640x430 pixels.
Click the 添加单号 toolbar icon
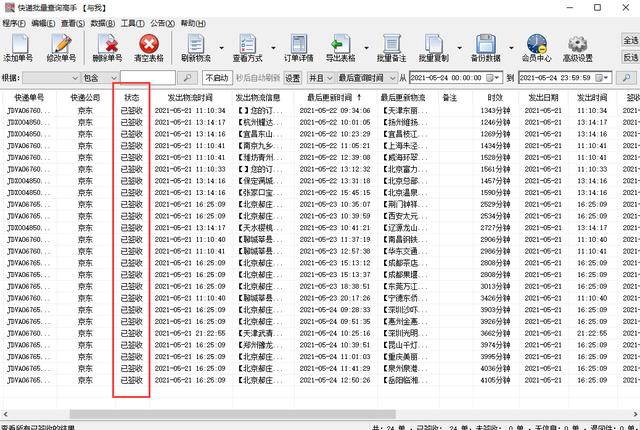click(19, 48)
